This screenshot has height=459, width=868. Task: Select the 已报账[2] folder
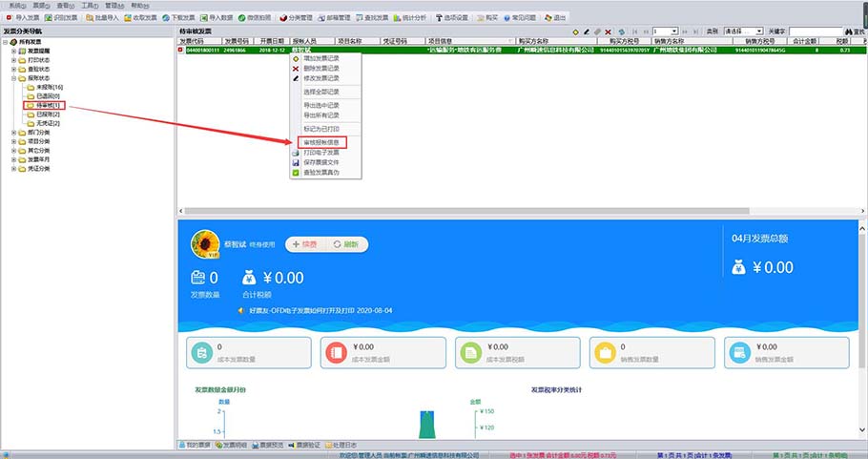[43, 115]
